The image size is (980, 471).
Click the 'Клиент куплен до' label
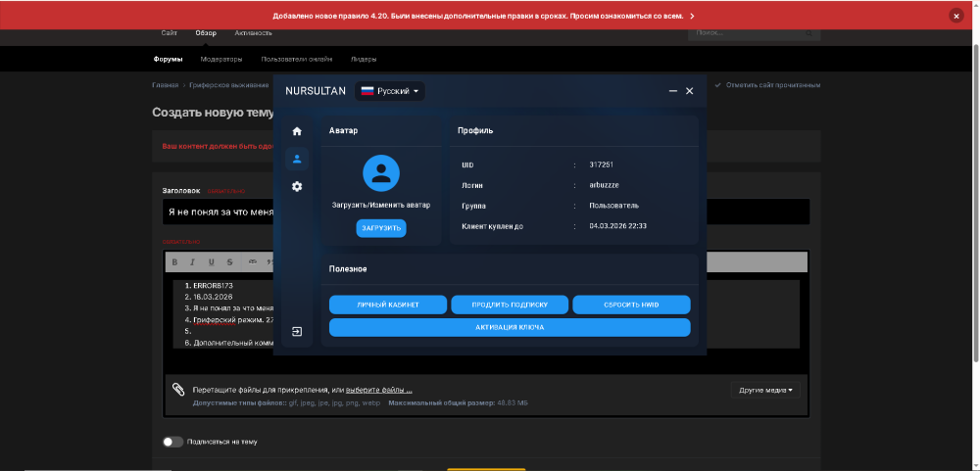[493, 226]
